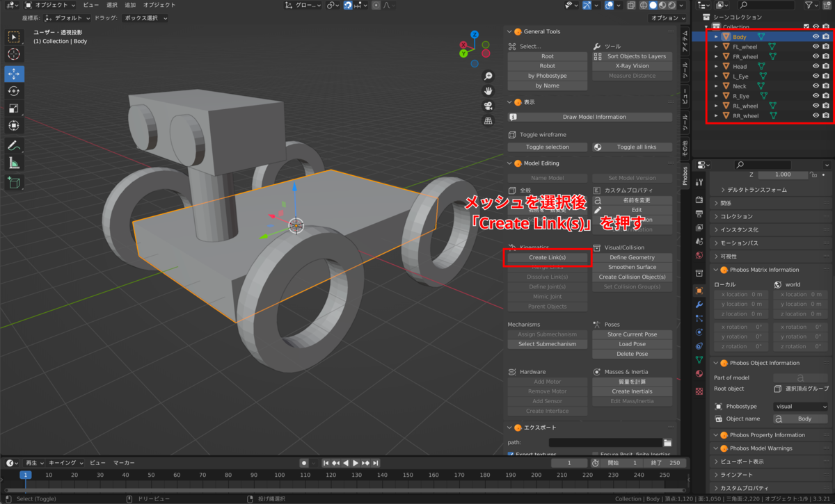Viewport: 835px width, 504px height.
Task: Collapse the Model Editing panel
Action: coord(509,163)
